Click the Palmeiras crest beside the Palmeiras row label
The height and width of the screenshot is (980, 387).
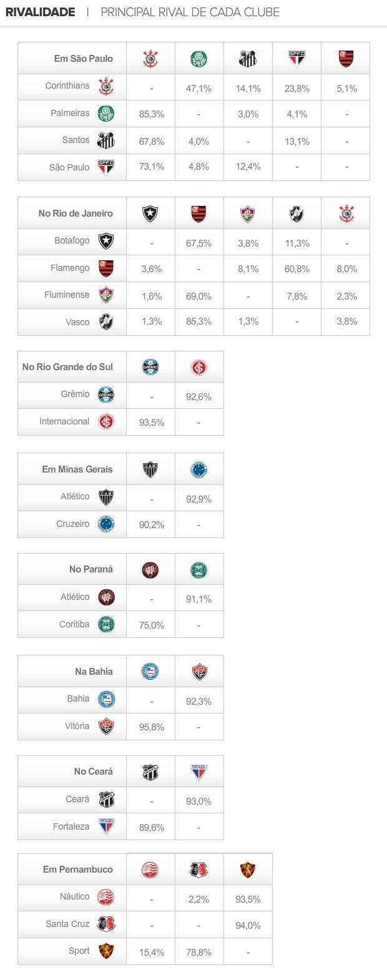pyautogui.click(x=106, y=114)
